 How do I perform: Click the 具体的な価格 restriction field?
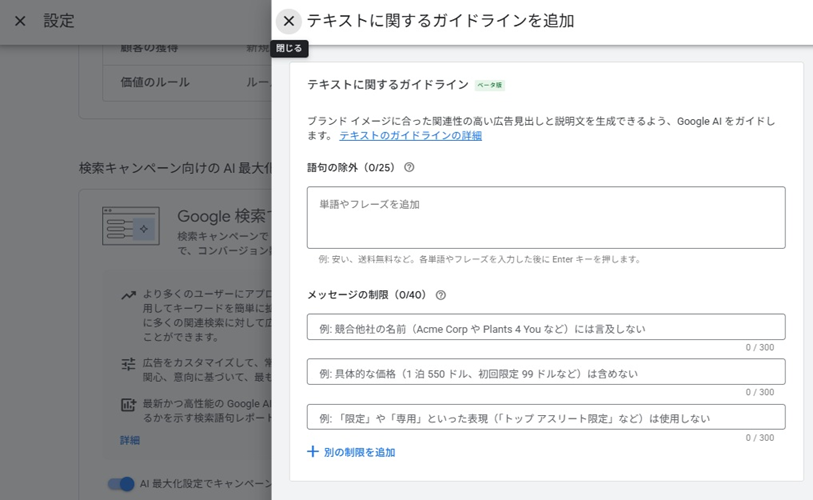tap(545, 373)
